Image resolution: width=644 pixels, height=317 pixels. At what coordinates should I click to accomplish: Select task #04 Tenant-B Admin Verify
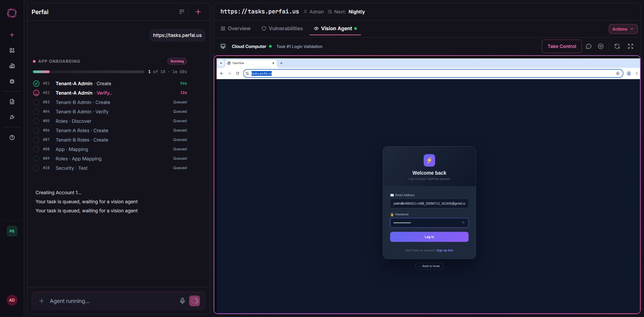(111, 112)
